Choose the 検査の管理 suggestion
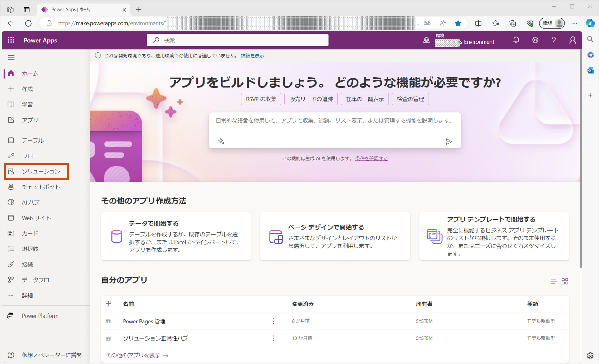Screen dimensions: 599x364 pyautogui.click(x=410, y=99)
